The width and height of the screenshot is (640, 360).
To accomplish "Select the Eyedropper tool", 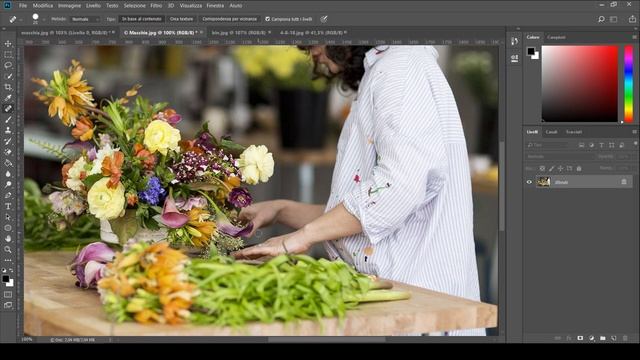I will point(8,98).
